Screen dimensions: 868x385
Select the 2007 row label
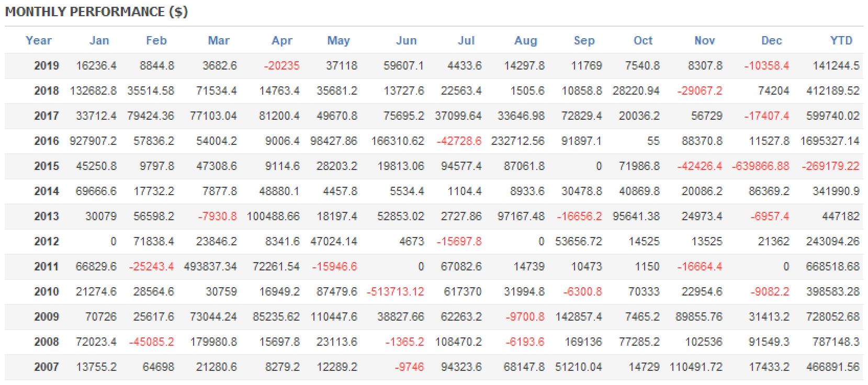point(47,367)
